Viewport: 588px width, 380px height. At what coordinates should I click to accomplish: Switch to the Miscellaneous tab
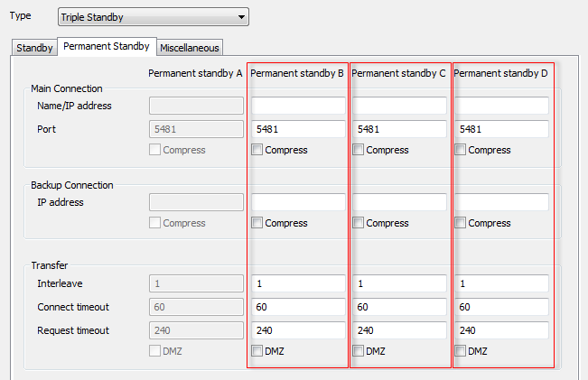[x=190, y=48]
